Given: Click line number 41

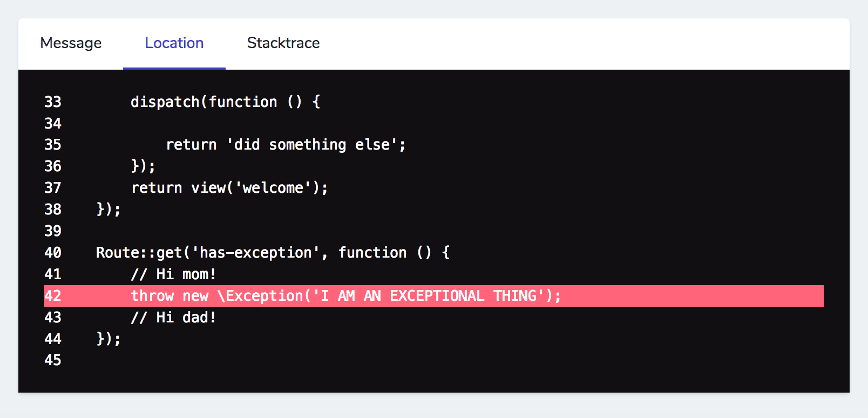Looking at the screenshot, I should coord(53,274).
